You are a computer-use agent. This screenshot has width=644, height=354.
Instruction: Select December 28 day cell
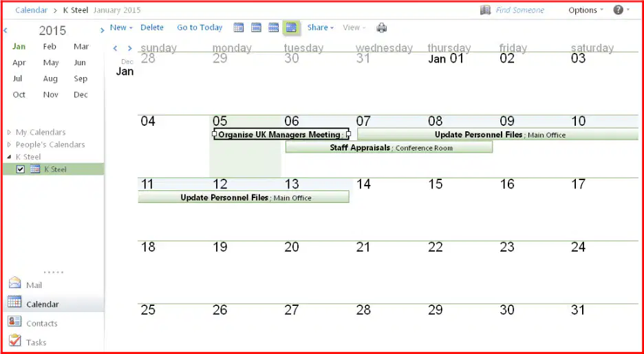173,84
